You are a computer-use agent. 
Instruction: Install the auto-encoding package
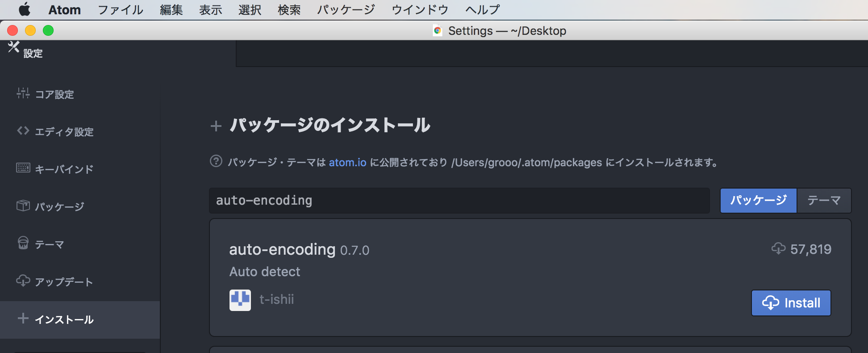tap(791, 303)
